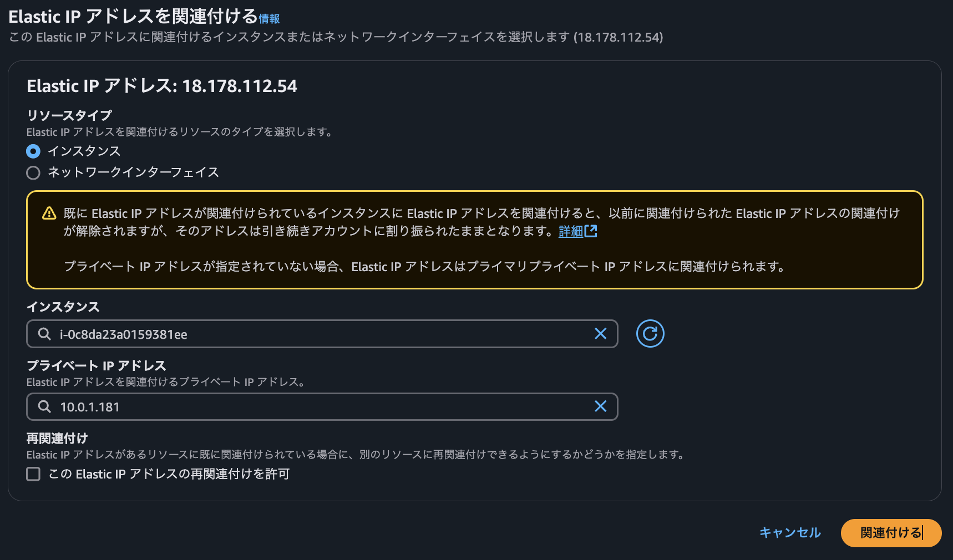
Task: Refresh the instance list with the reload icon
Action: (x=650, y=334)
